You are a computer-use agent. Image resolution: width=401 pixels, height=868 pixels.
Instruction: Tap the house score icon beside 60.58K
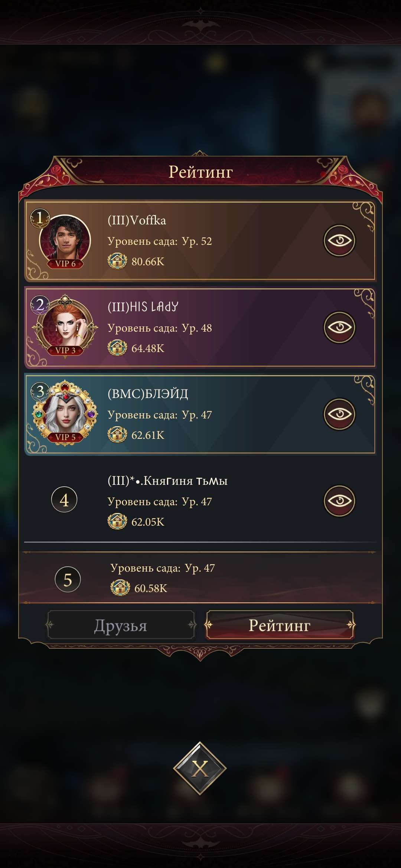(120, 588)
